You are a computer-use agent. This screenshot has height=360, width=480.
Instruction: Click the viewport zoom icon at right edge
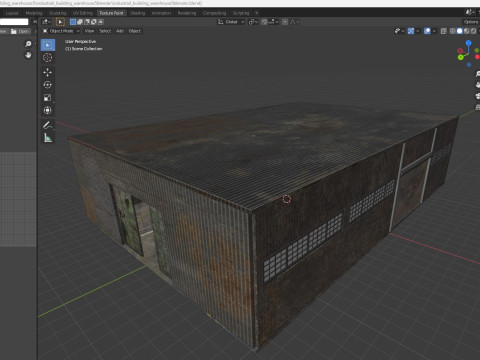pos(478,74)
